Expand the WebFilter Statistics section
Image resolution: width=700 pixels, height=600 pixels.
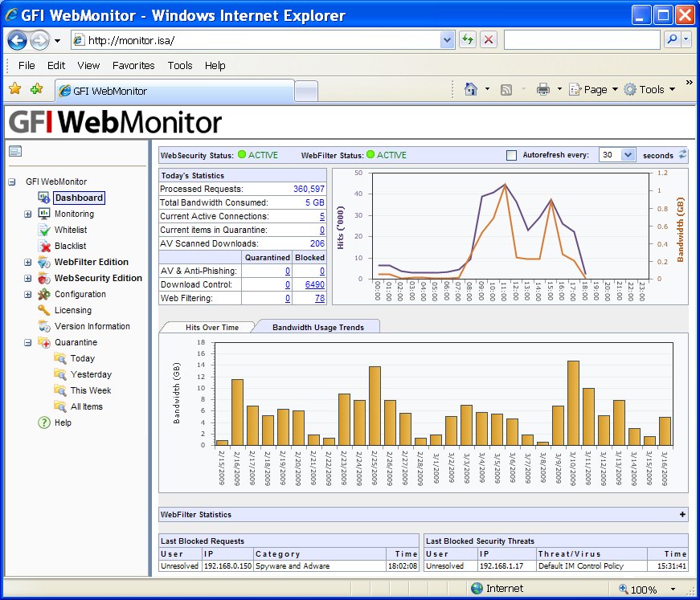point(682,514)
